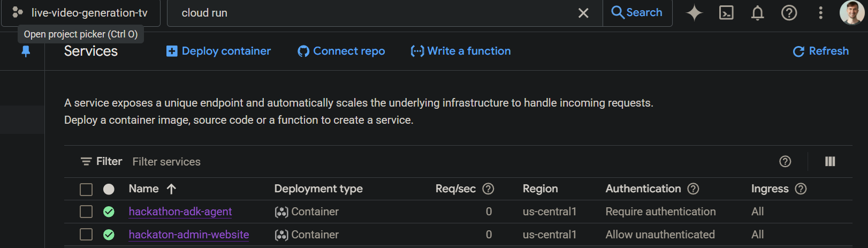Refresh the services list

click(820, 51)
